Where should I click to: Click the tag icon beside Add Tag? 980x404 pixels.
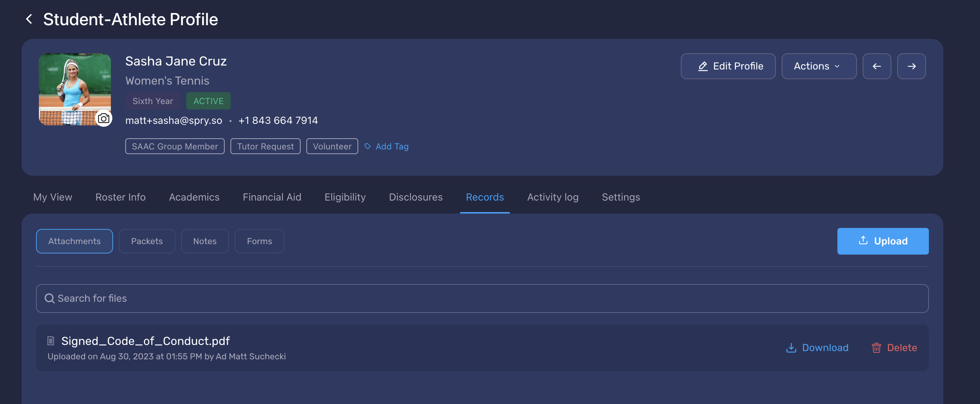368,147
